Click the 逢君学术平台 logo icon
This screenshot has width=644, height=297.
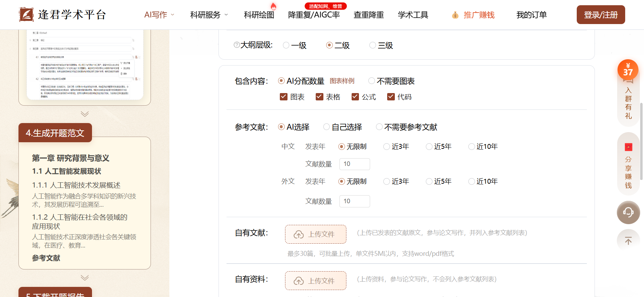click(x=26, y=15)
